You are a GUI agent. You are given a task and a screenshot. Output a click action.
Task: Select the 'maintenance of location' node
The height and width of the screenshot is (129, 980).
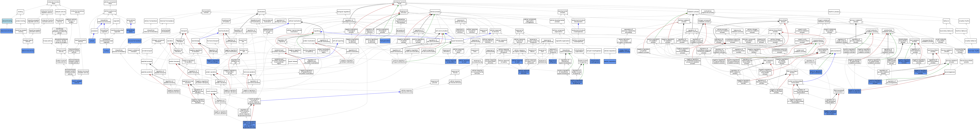(x=226, y=21)
